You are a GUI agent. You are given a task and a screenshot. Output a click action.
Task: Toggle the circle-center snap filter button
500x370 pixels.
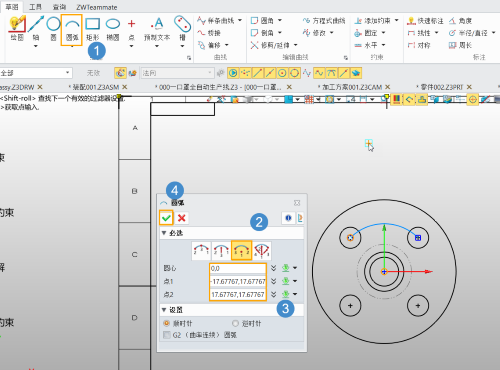pyautogui.click(x=282, y=73)
